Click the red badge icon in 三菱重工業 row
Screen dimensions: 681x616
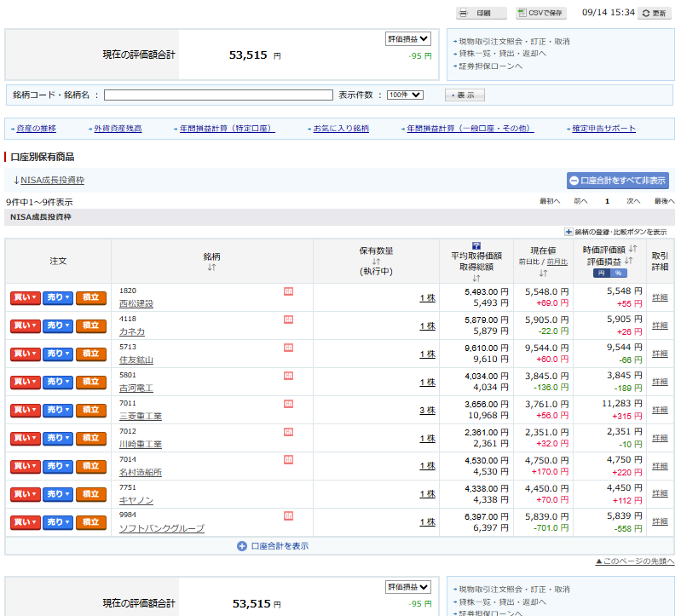[x=288, y=404]
